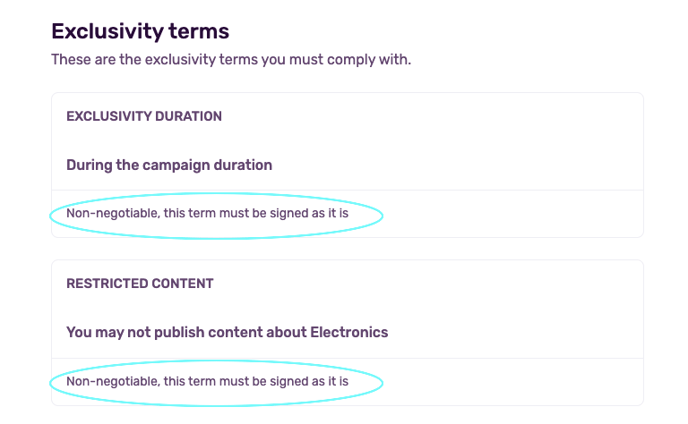Click the subtitle sentence about complying with terms
Viewport: 688px width, 424px height.
pyautogui.click(x=231, y=60)
